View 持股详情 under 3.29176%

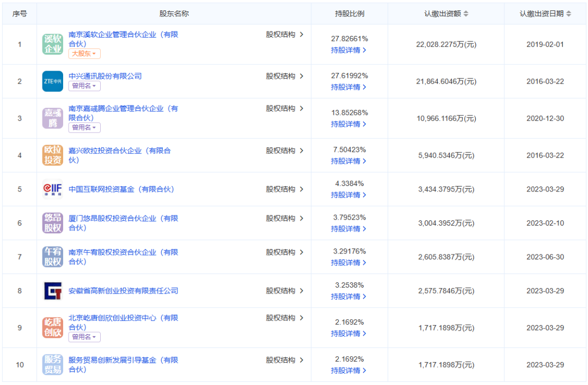(348, 263)
